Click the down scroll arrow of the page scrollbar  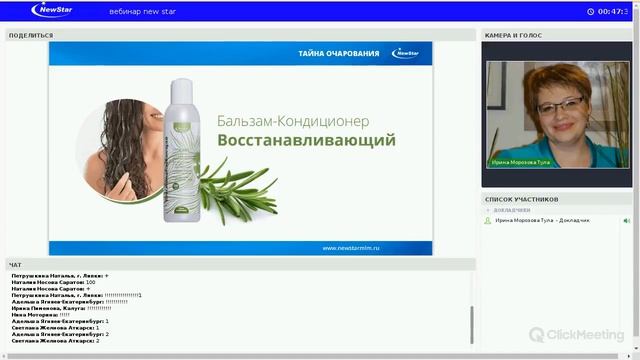tap(637, 349)
